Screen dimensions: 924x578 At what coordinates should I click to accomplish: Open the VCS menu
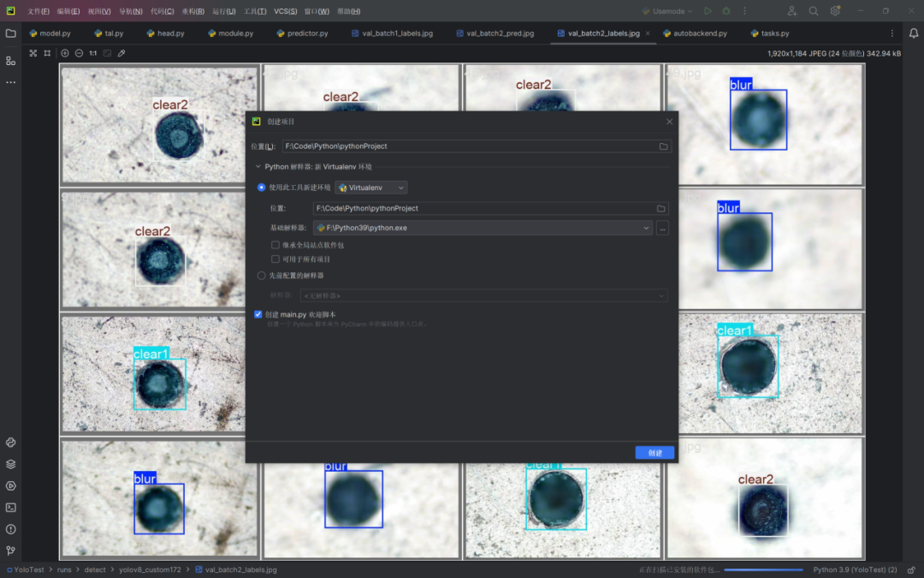(285, 11)
